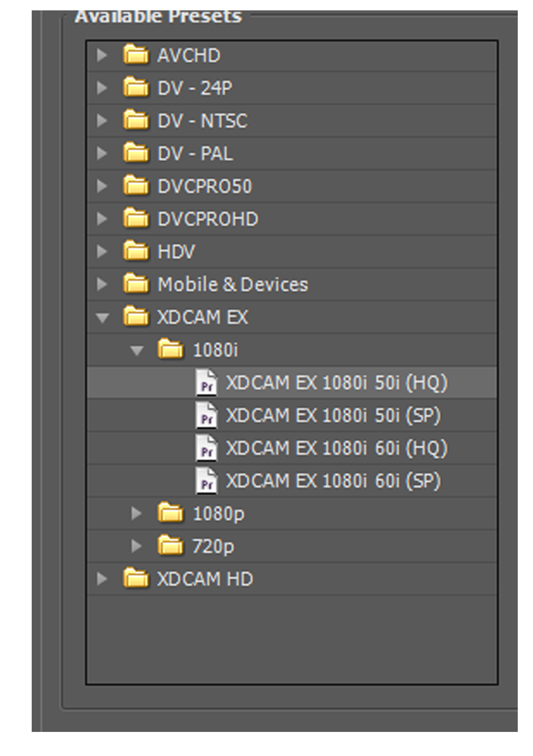The image size is (533, 756).
Task: Collapse the XDCAM EX folder
Action: [102, 317]
